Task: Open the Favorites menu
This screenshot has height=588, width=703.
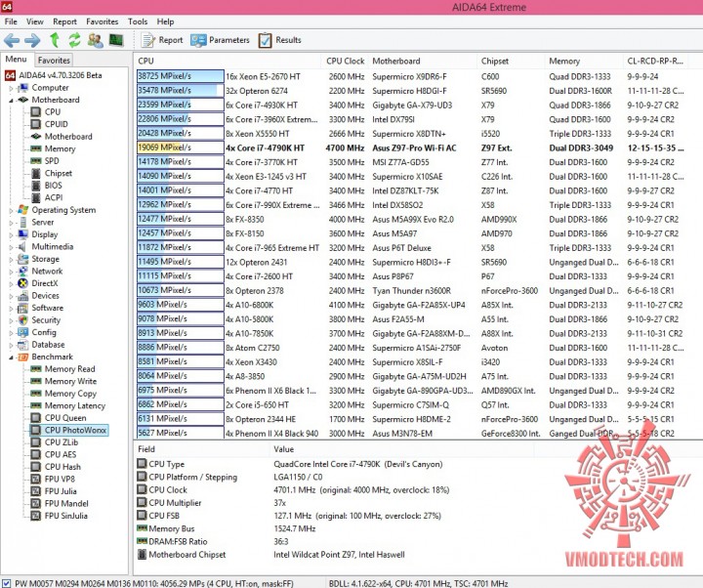Action: coord(103,21)
